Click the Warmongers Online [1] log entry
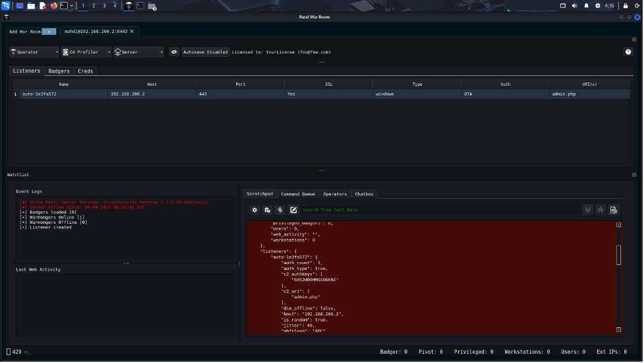Screen dimensions: 644x363 [x=52, y=218]
